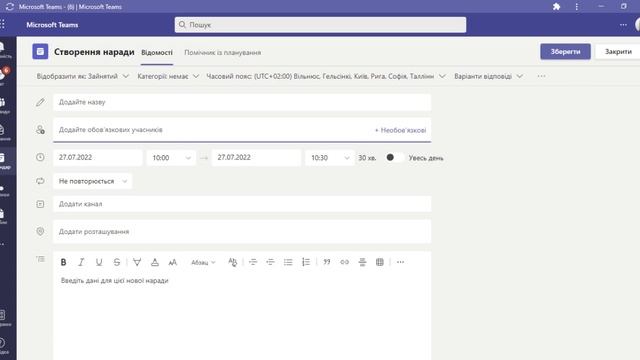The height and width of the screenshot is (360, 640).
Task: Open the text highlight color tool
Action: (x=137, y=262)
